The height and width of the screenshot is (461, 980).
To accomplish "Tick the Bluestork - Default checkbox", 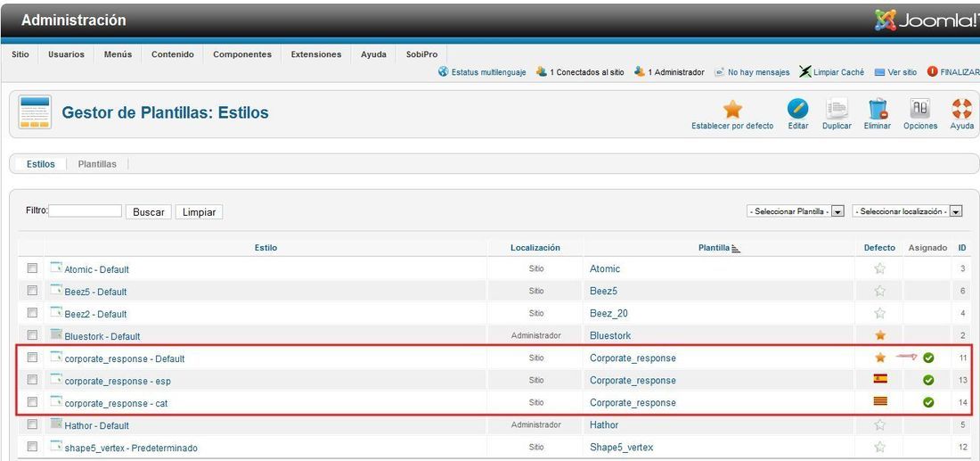I will pyautogui.click(x=32, y=335).
